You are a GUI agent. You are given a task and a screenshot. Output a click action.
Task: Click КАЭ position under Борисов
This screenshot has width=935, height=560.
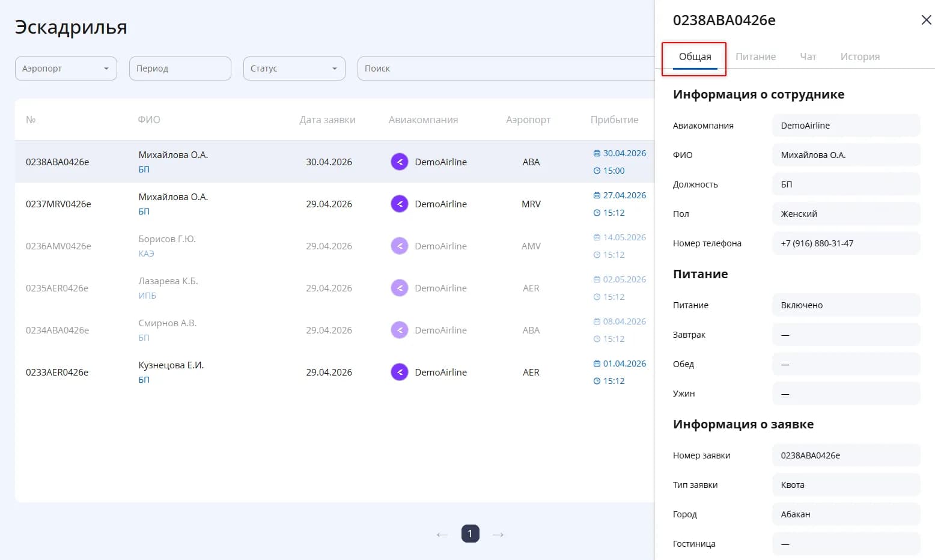[146, 254]
